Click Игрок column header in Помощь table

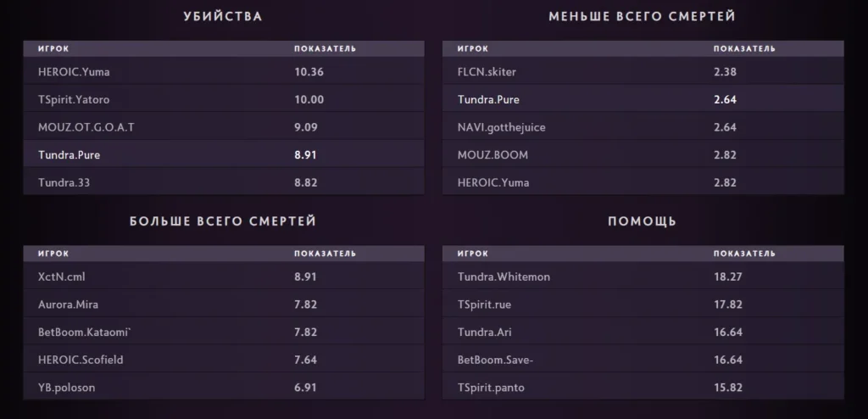click(x=472, y=254)
